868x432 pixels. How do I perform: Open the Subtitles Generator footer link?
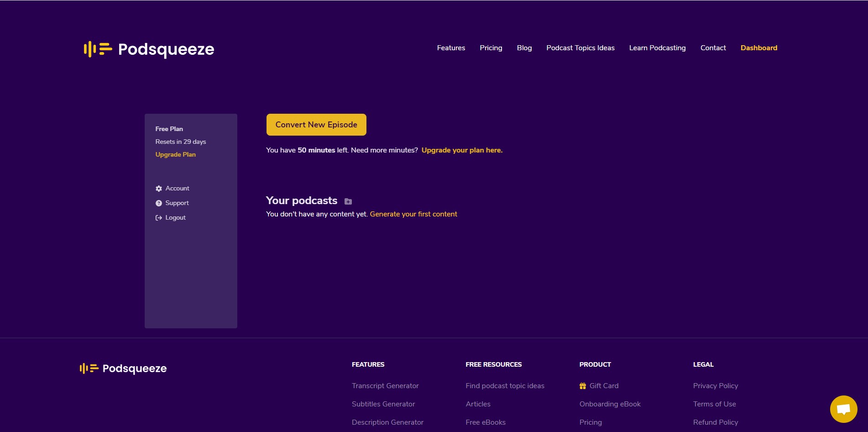pyautogui.click(x=383, y=404)
